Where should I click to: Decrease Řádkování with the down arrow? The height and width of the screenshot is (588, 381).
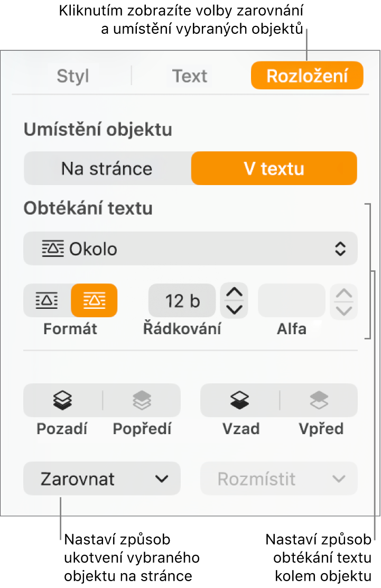(x=235, y=309)
